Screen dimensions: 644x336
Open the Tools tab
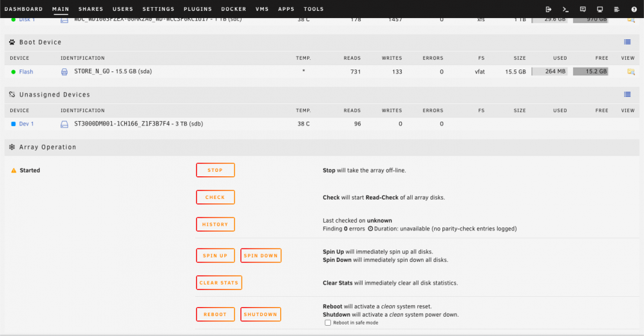point(314,9)
